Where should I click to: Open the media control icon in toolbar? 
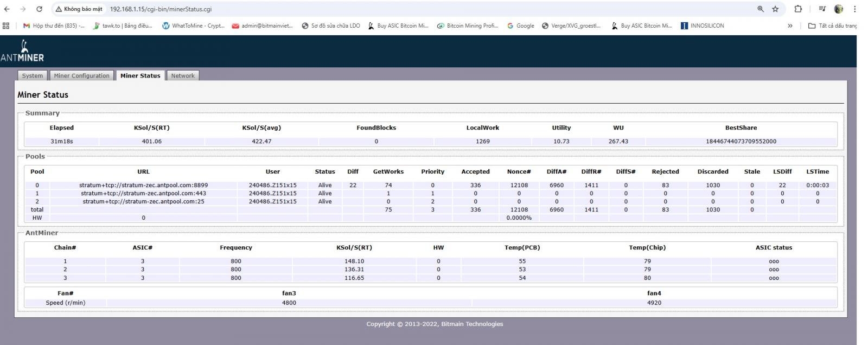(822, 9)
